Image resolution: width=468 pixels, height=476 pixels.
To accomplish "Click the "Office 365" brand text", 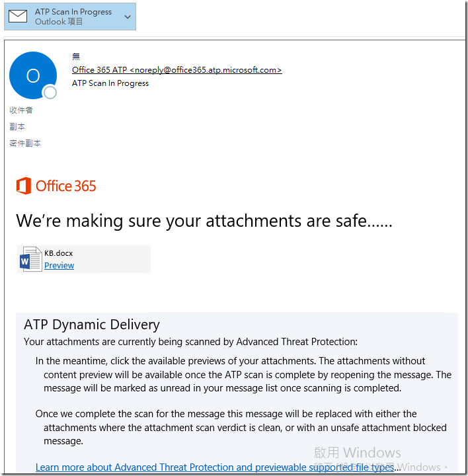I will [x=66, y=186].
